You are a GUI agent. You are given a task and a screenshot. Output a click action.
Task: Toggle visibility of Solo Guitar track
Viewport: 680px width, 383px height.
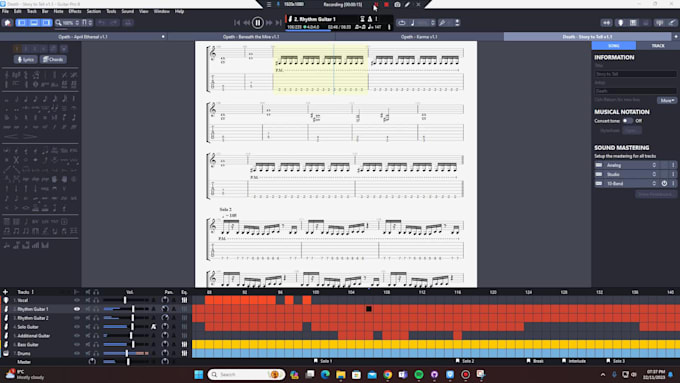(x=77, y=327)
